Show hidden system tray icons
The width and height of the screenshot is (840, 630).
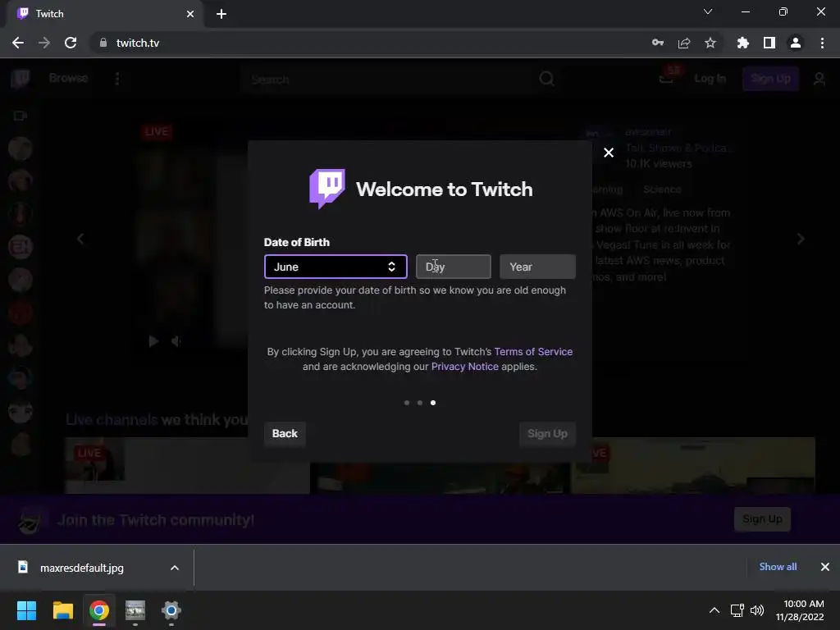coord(714,610)
